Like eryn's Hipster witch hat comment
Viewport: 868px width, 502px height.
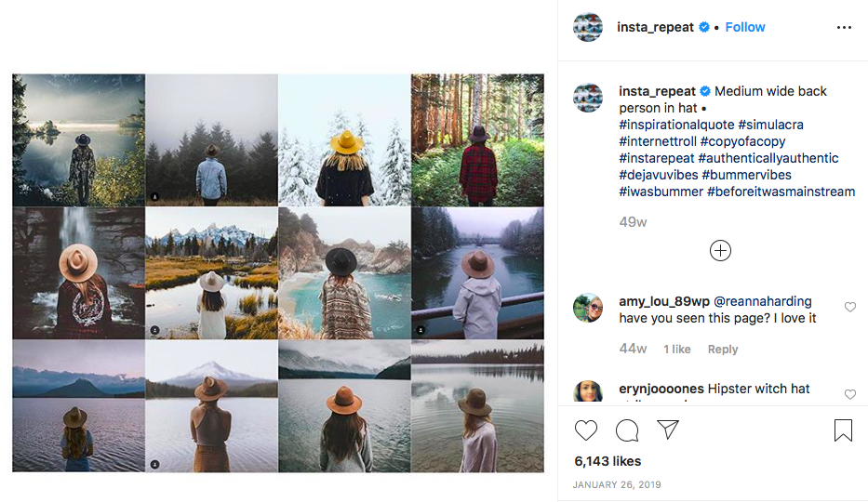click(849, 394)
